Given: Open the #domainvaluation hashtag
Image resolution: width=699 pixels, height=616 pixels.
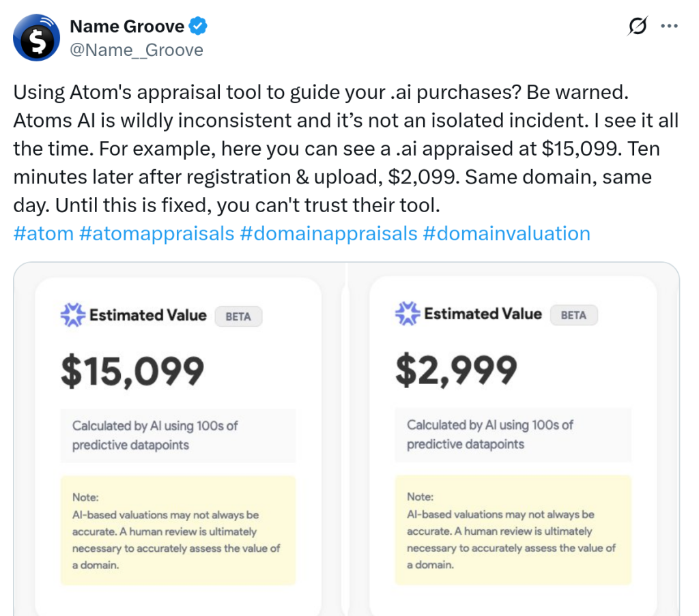Looking at the screenshot, I should [x=506, y=233].
